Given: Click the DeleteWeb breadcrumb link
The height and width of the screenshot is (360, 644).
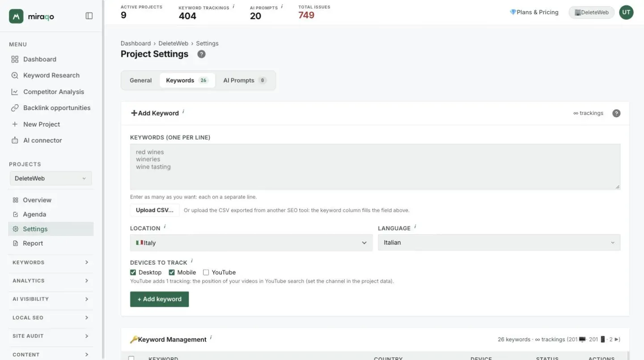Looking at the screenshot, I should (174, 43).
